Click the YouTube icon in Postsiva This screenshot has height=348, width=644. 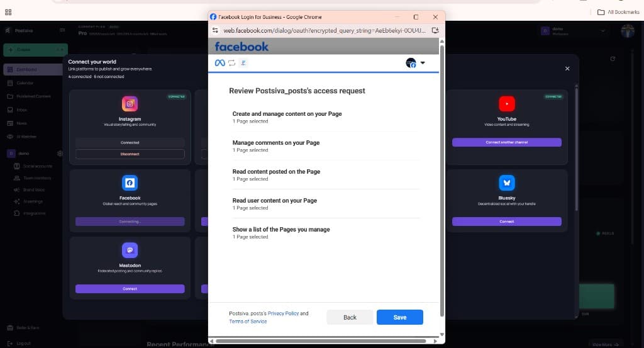pyautogui.click(x=507, y=104)
